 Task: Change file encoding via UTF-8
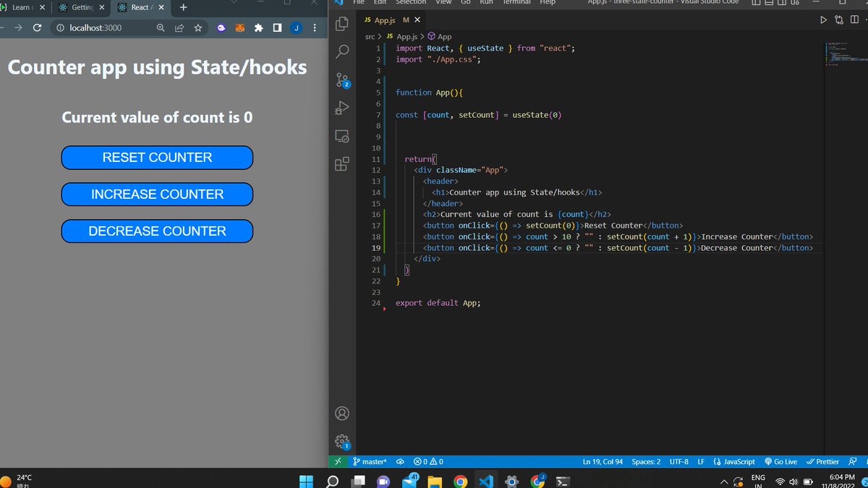(679, 461)
